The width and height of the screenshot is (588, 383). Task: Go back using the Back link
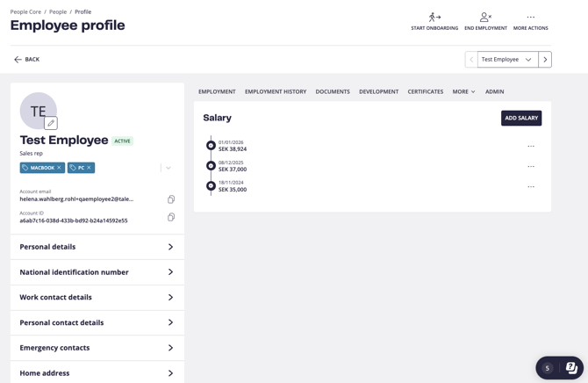pos(26,60)
